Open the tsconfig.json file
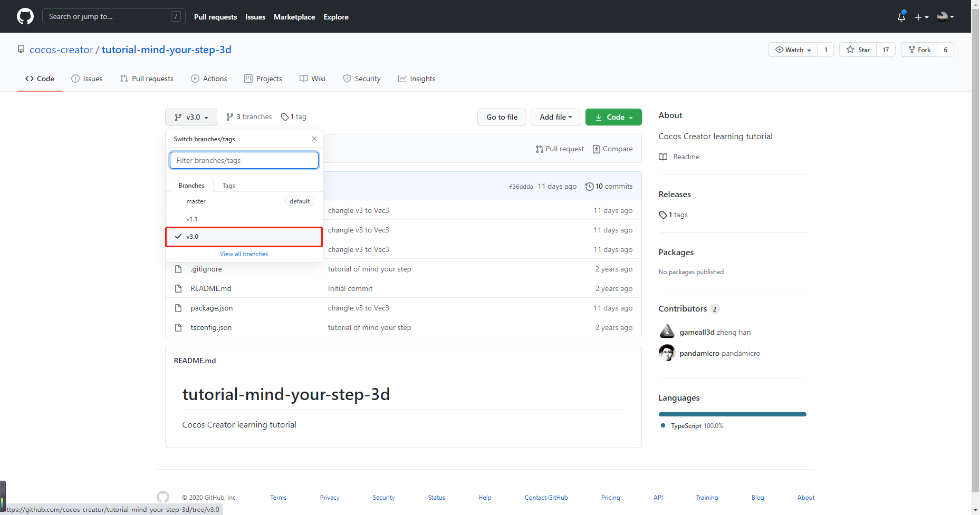The height and width of the screenshot is (515, 980). [211, 327]
